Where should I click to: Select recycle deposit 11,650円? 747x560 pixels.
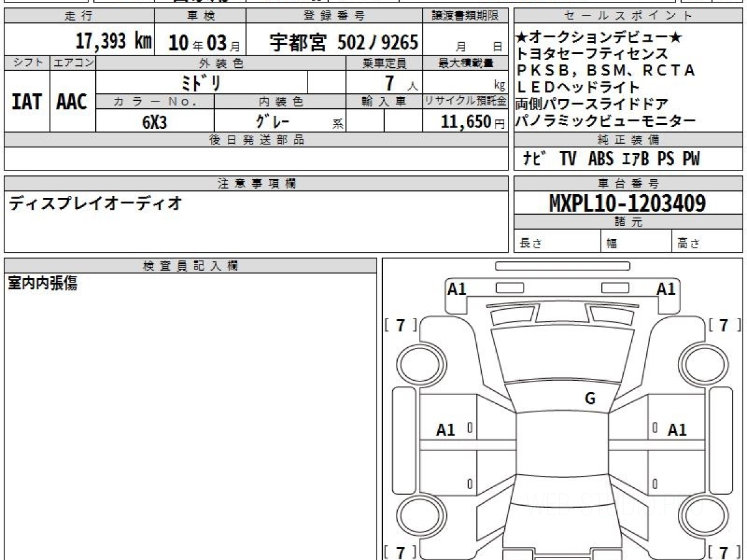click(473, 121)
